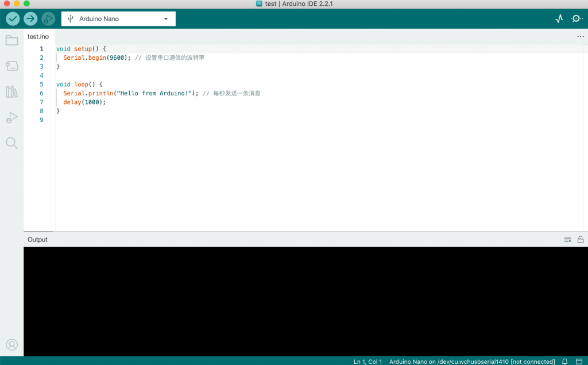Open the Debug side panel
Viewport: 588px width, 365px height.
coord(11,117)
